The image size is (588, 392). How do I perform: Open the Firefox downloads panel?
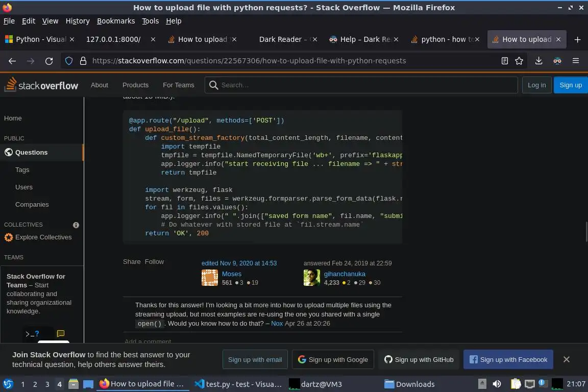[538, 61]
